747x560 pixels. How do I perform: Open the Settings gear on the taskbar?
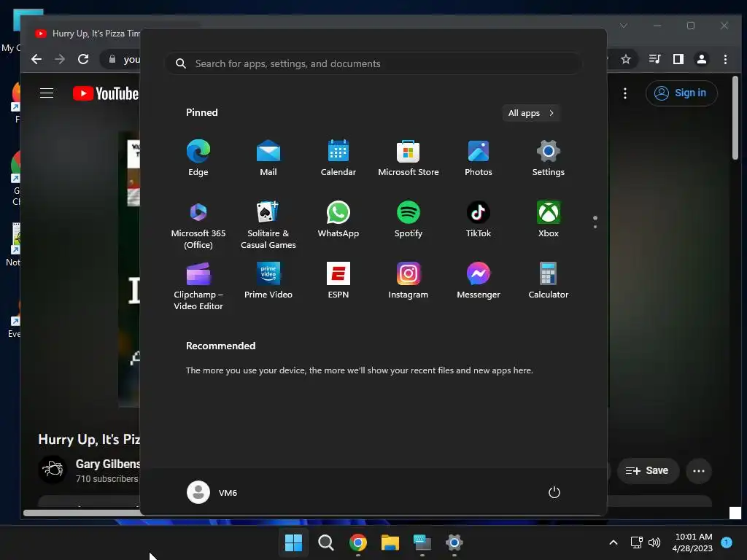(454, 542)
